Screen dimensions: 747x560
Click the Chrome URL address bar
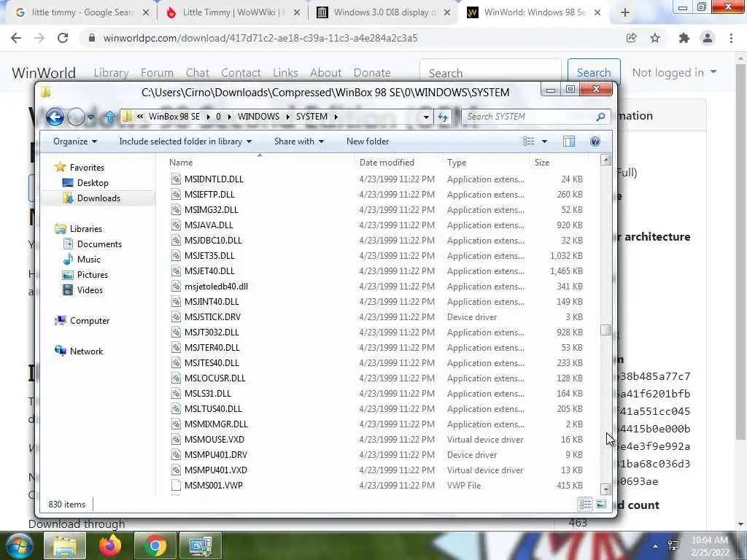coord(352,38)
